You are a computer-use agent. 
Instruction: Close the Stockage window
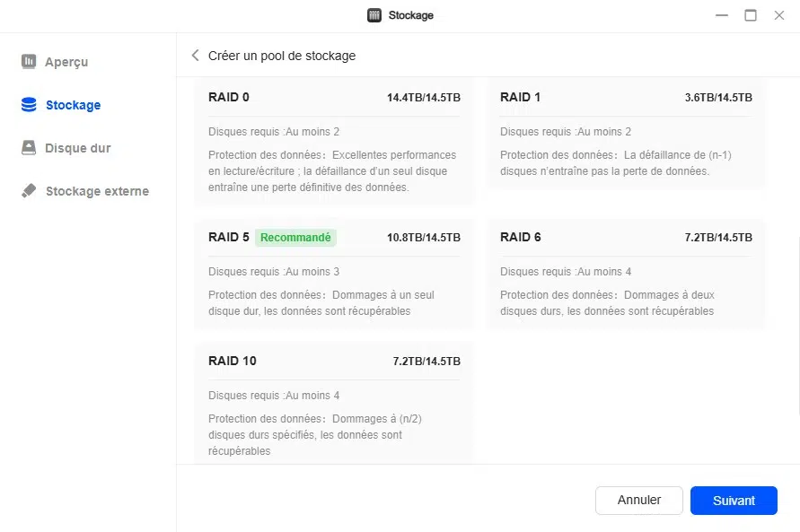[779, 15]
